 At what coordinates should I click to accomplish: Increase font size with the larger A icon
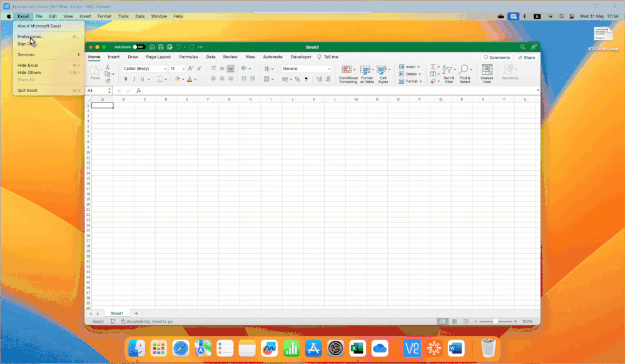click(191, 69)
